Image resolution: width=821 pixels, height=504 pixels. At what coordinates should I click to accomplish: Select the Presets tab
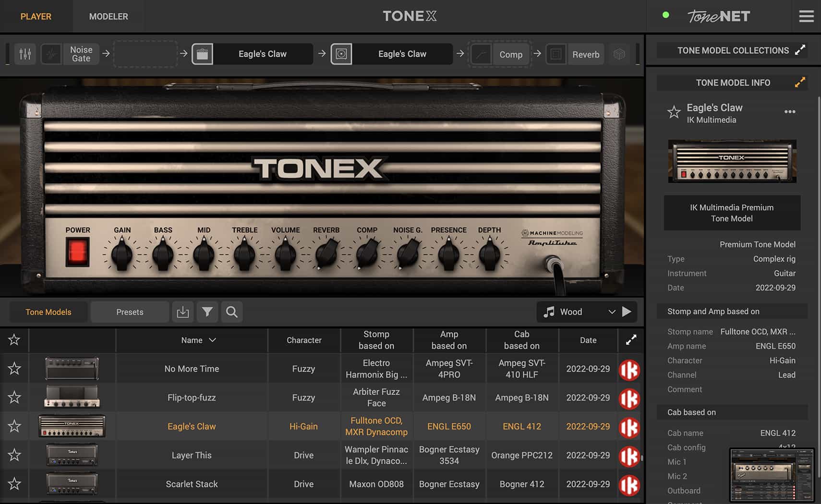click(129, 312)
